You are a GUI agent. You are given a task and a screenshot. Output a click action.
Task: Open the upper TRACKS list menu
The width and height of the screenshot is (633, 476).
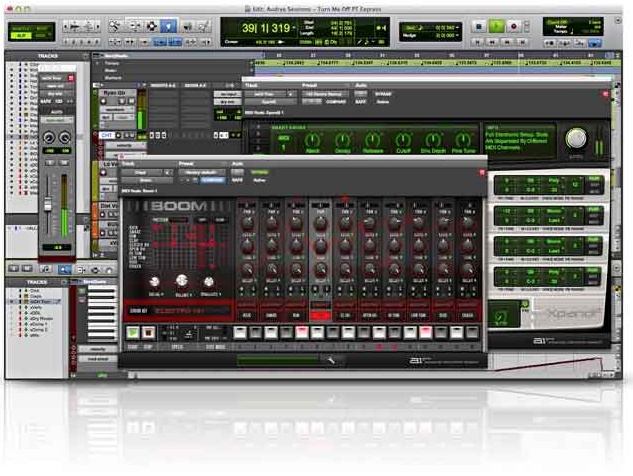[x=85, y=56]
